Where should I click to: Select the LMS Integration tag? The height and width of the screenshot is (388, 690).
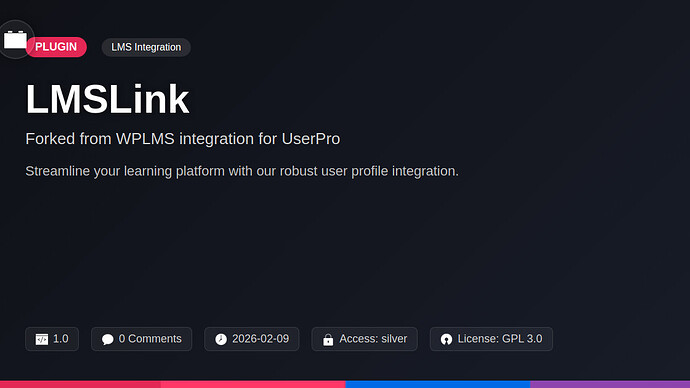coord(146,47)
